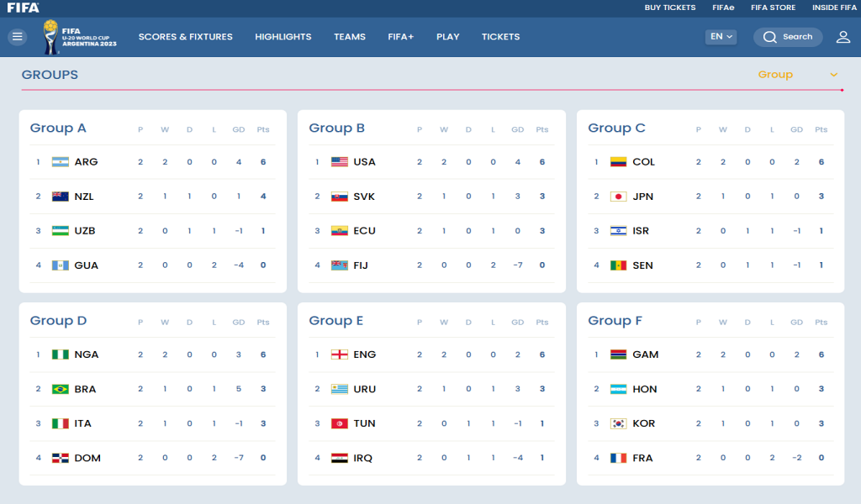Click the Italy flag icon
861x504 pixels.
pyautogui.click(x=61, y=423)
